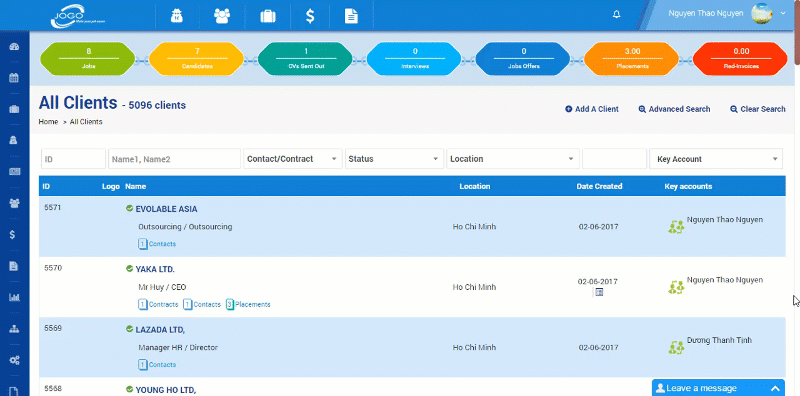Image resolution: width=800 pixels, height=396 pixels.
Task: Open the user profile avatar
Action: (762, 14)
